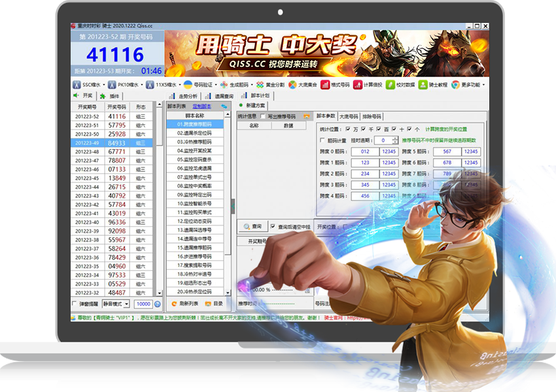This screenshot has height=392, width=556.
Task: Click the 跨度 0 胆码 field showing 012
Action: 365,152
